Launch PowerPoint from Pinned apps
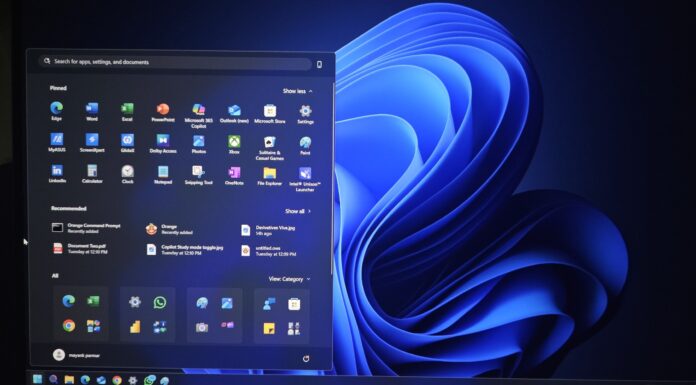 [163, 112]
